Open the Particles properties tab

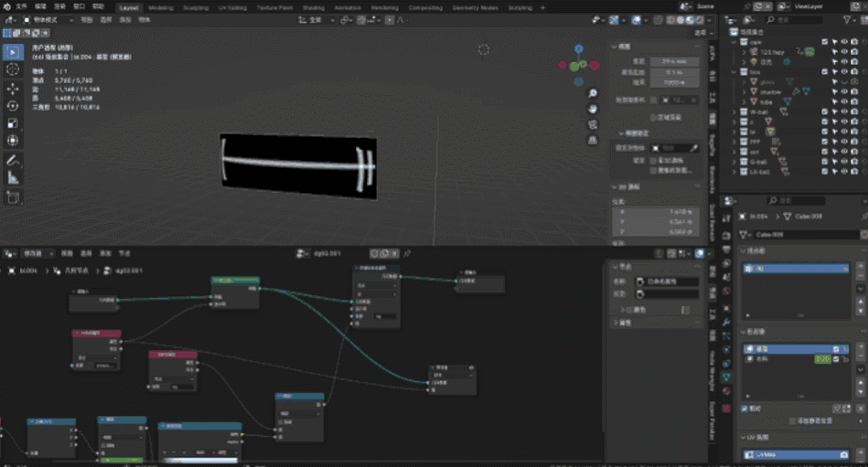coord(726,336)
